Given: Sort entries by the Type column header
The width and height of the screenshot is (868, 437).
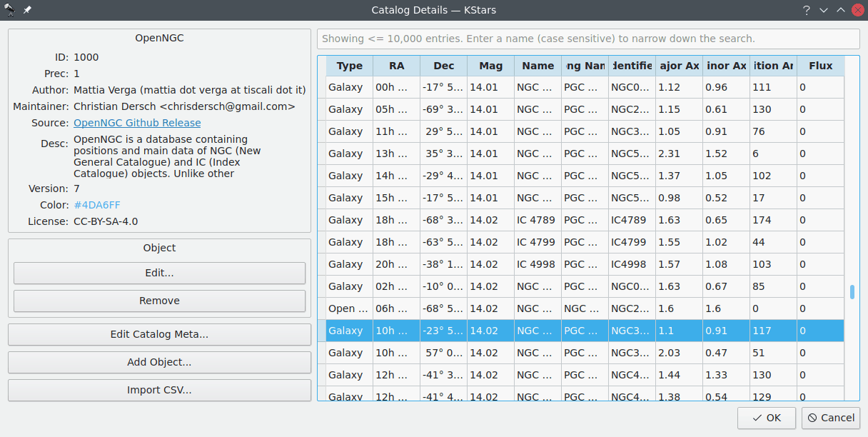Looking at the screenshot, I should coord(349,65).
